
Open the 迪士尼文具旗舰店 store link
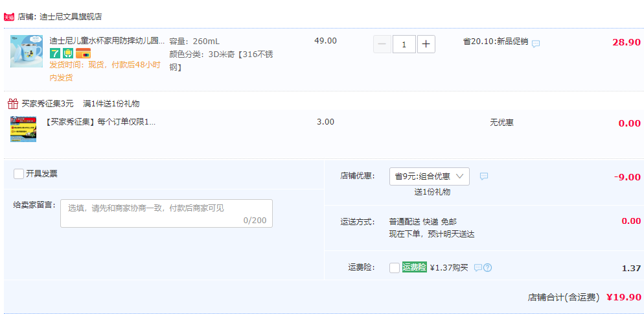click(71, 17)
